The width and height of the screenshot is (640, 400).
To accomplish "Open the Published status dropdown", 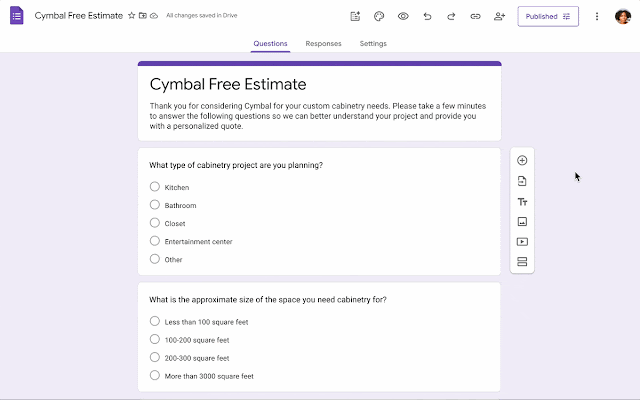I will [547, 17].
